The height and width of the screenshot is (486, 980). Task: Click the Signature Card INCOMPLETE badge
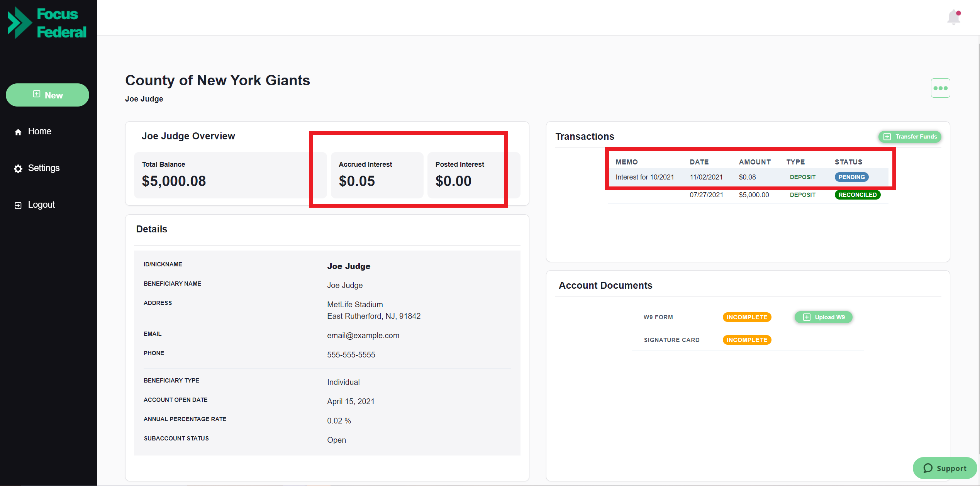pos(746,340)
